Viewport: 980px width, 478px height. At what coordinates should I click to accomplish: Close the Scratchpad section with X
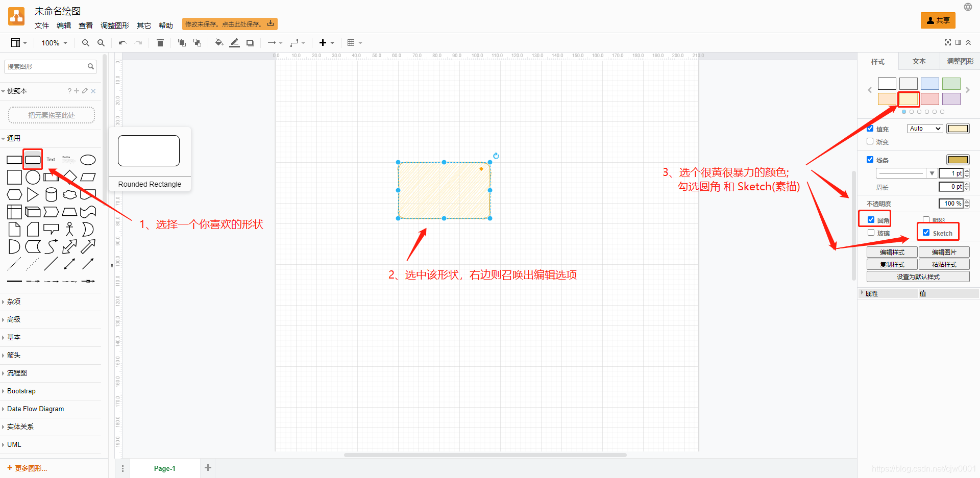coord(93,91)
